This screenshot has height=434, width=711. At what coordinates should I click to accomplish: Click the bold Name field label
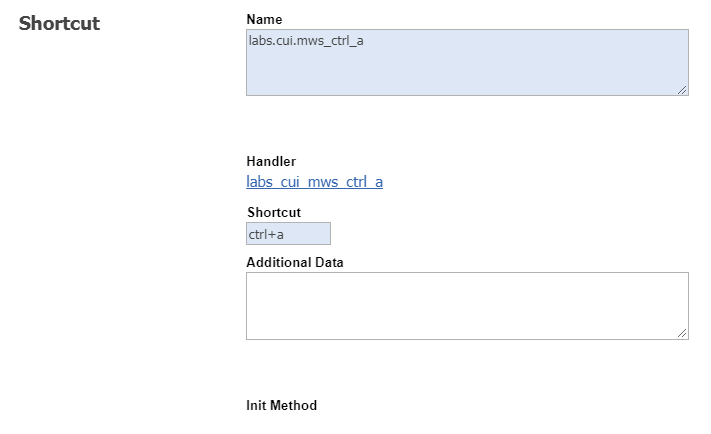coord(264,19)
